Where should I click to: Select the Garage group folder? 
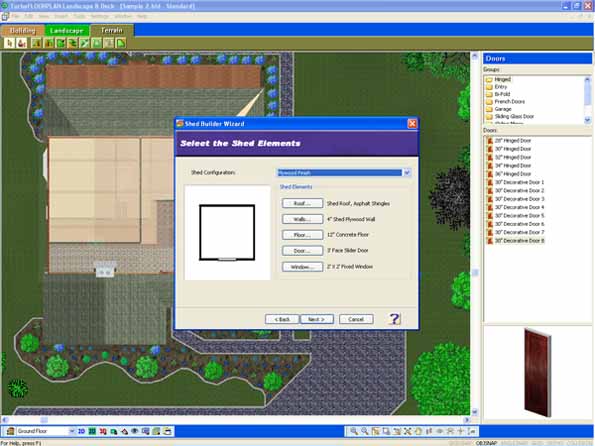pos(502,109)
